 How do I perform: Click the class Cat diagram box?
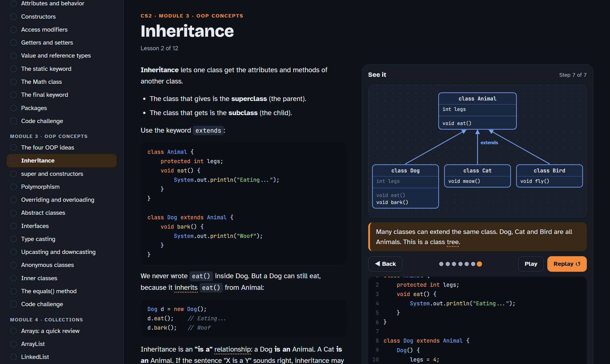(477, 176)
